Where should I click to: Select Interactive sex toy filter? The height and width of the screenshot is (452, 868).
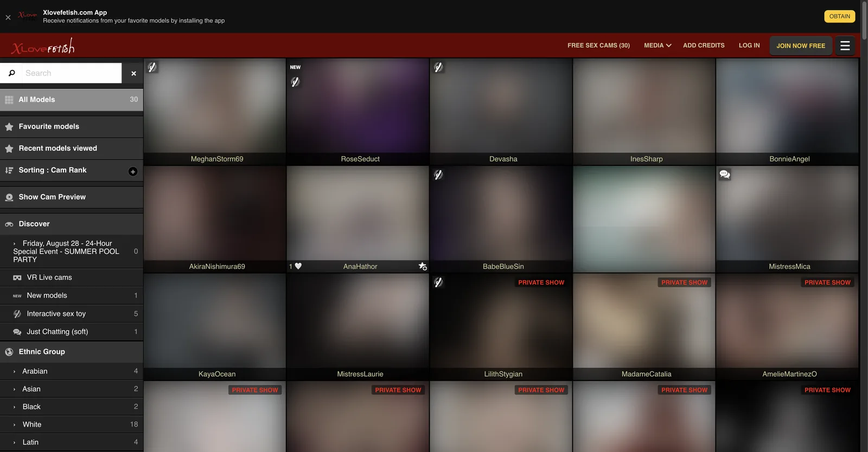[72, 314]
